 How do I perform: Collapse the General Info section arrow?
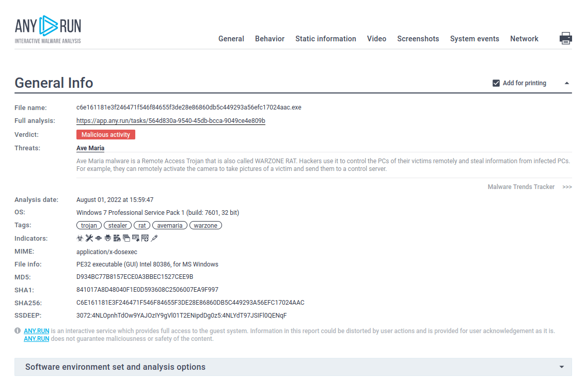566,83
